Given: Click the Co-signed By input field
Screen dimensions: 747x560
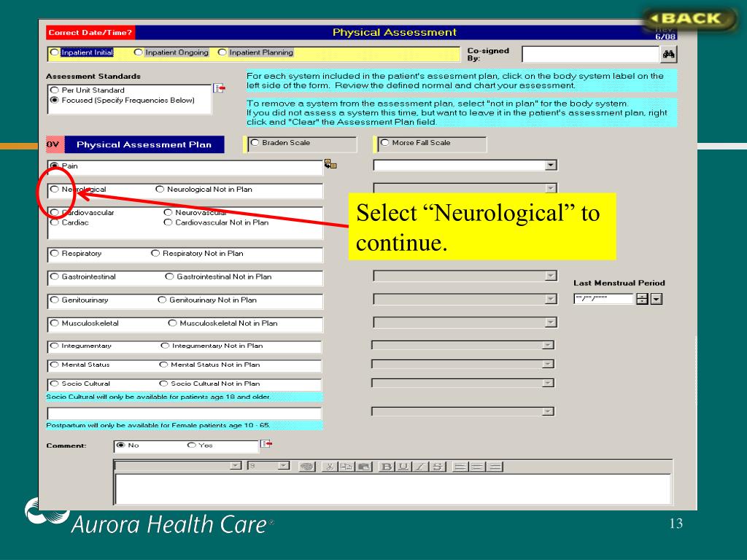Looking at the screenshot, I should [x=590, y=54].
